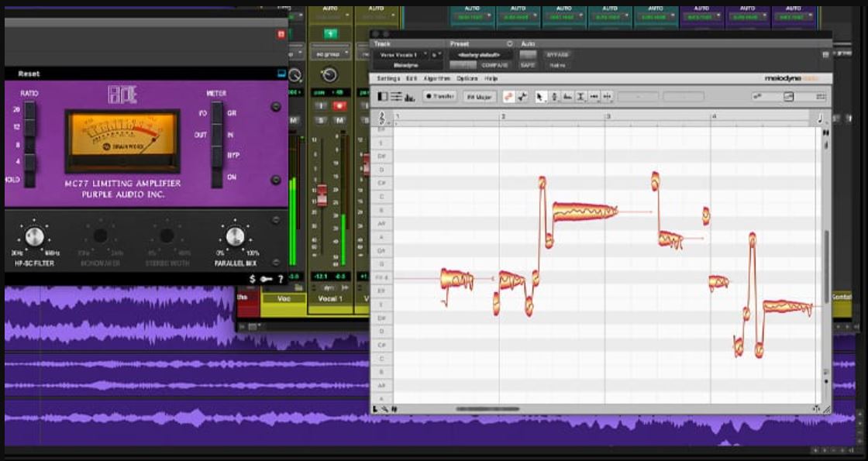The height and width of the screenshot is (461, 868).
Task: Open the question mark help in plugin footer
Action: click(x=281, y=279)
